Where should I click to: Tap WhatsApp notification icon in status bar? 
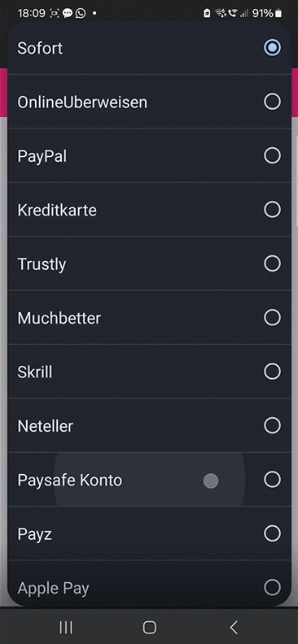pos(81,13)
